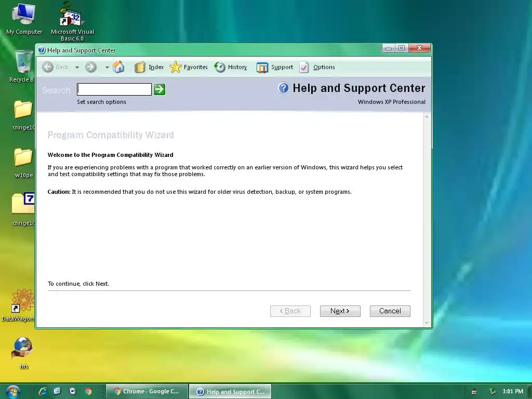The width and height of the screenshot is (532, 399).
Task: Expand the Forward history dropdown arrow
Action: [x=107, y=67]
